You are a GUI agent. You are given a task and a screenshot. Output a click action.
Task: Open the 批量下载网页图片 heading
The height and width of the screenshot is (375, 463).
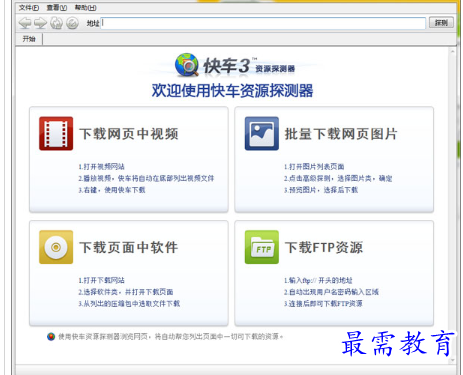click(x=341, y=134)
